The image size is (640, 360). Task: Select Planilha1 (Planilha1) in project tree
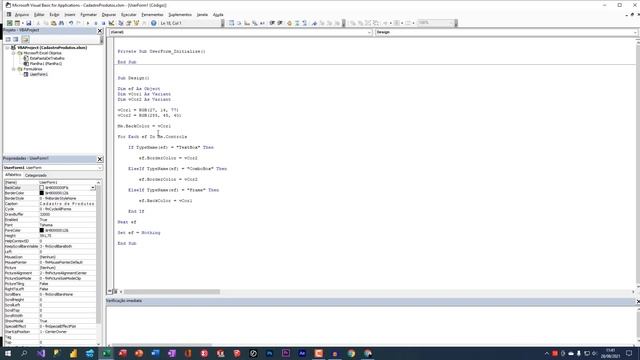pos(46,64)
